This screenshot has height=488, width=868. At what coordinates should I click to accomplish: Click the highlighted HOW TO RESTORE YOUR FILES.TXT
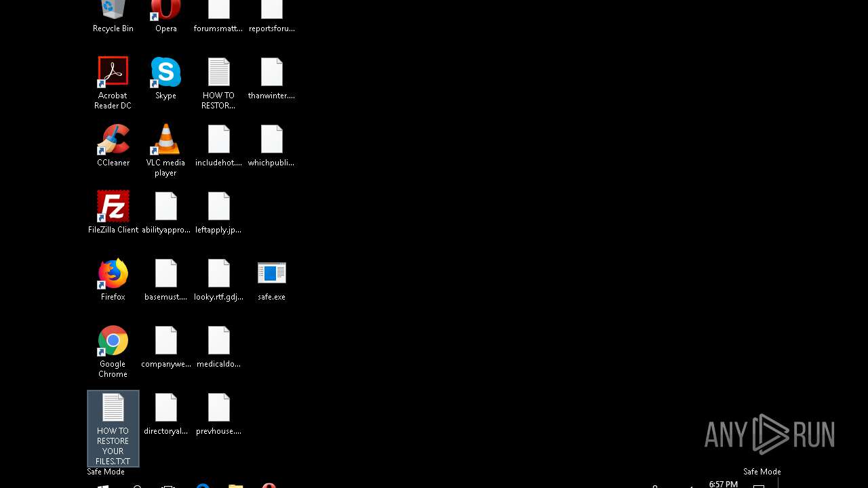[x=113, y=428]
